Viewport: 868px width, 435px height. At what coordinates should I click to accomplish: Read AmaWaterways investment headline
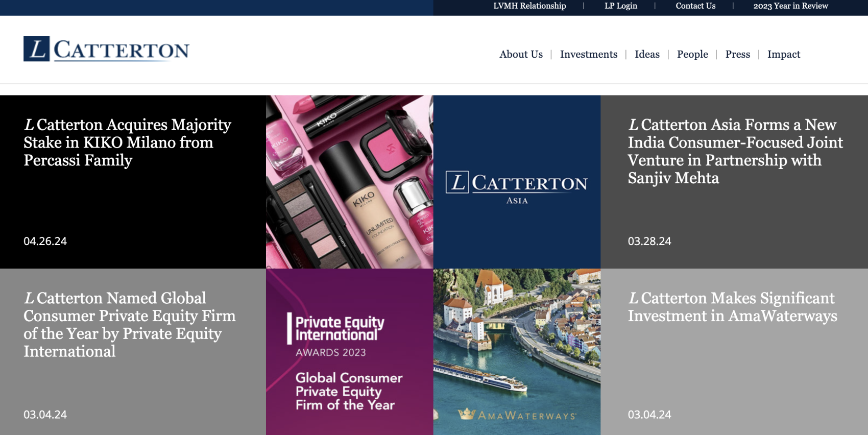pos(732,307)
